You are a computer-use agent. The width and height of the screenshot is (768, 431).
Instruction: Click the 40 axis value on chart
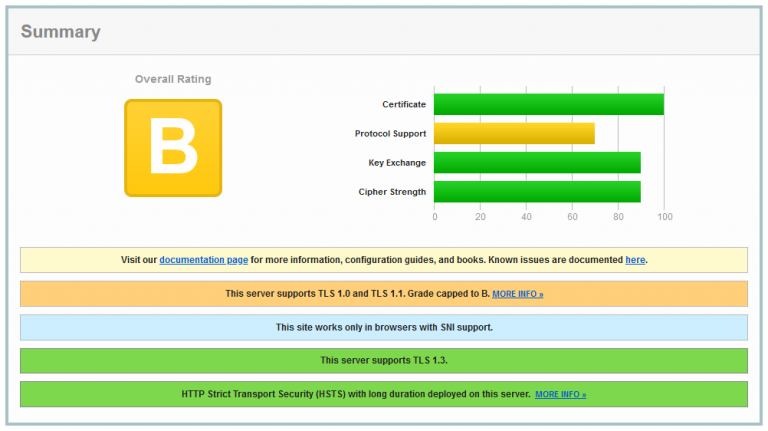click(x=527, y=216)
